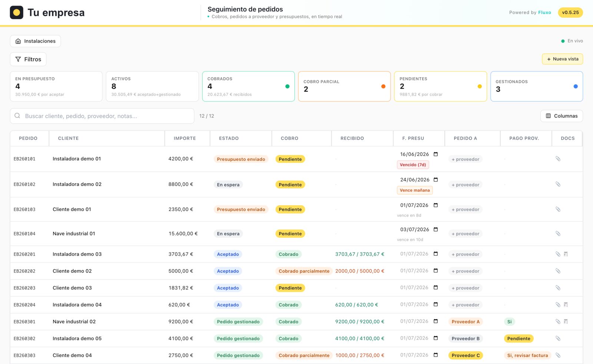Open the Proveedor A selector for EB260301
The image size is (593, 364).
tap(466, 322)
